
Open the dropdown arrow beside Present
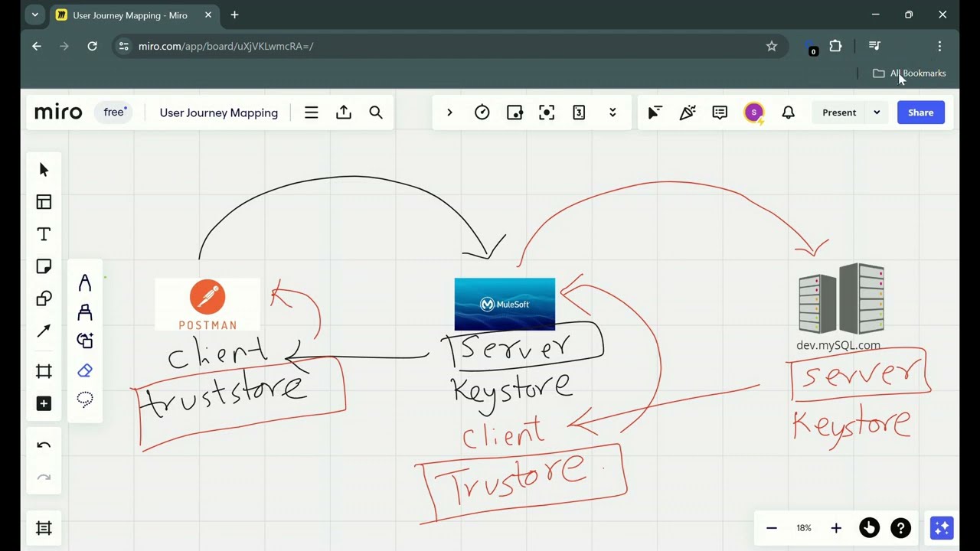pos(877,112)
